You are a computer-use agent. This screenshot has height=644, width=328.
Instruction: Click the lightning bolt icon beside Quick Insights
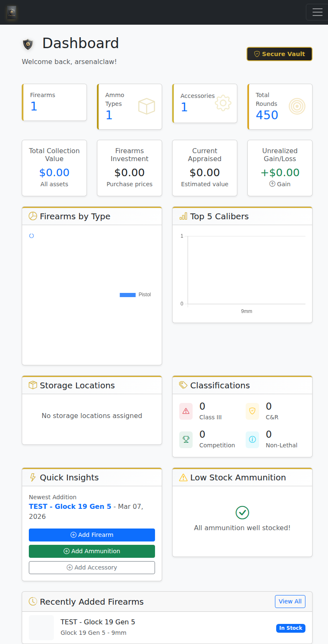click(x=32, y=477)
